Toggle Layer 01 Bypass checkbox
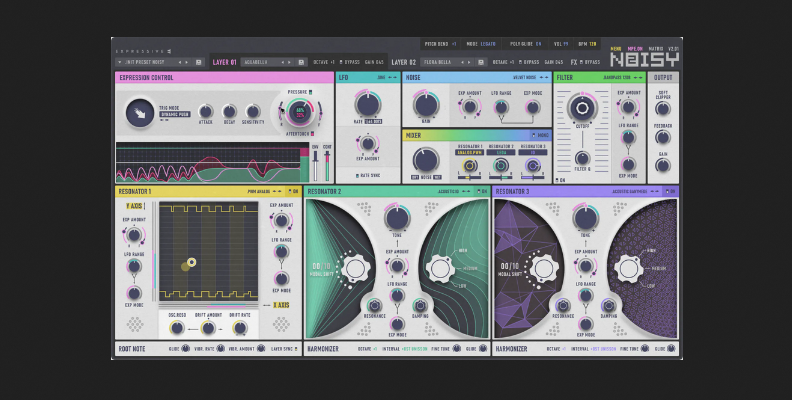 (340, 62)
